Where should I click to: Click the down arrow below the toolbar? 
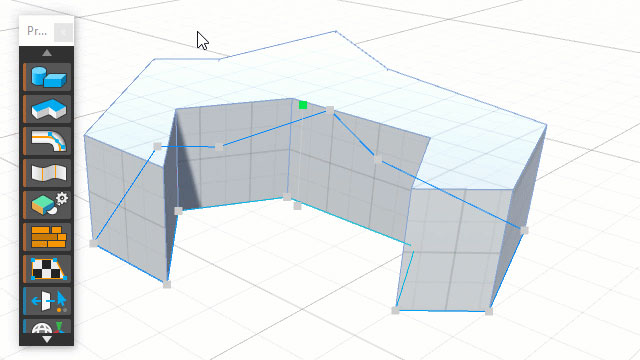pos(47,339)
